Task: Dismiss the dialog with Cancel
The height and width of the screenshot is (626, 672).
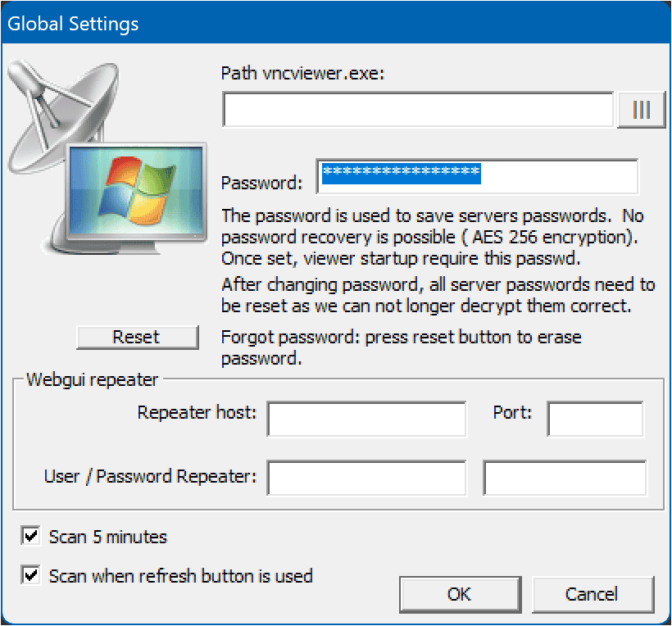Action: point(593,594)
